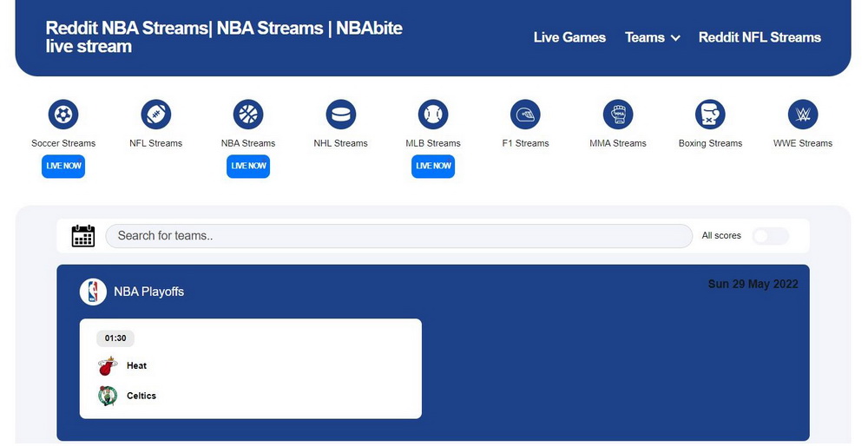The height and width of the screenshot is (446, 868).
Task: Click the Search for teams input field
Action: pos(398,236)
